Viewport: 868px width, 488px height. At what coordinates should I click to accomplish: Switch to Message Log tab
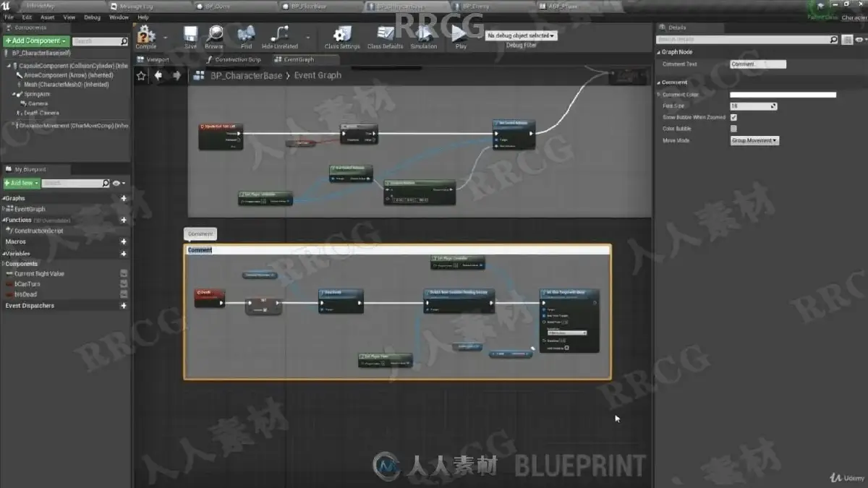pyautogui.click(x=132, y=6)
